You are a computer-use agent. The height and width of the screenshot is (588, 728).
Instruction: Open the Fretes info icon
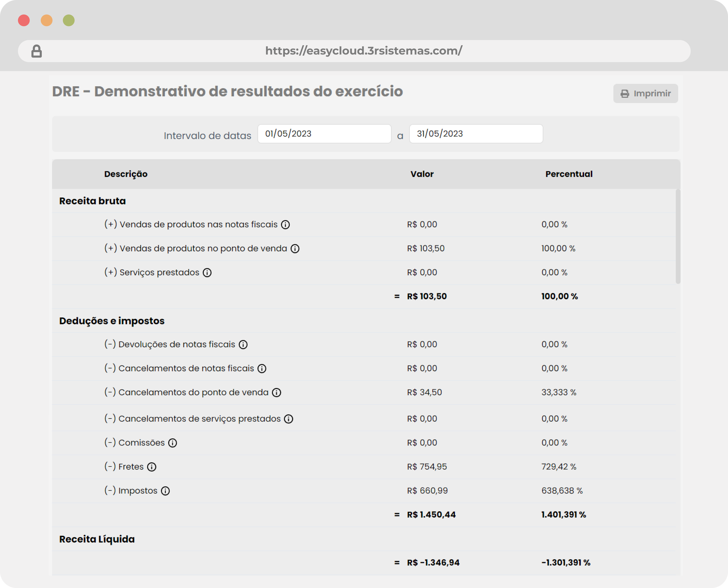coord(151,467)
